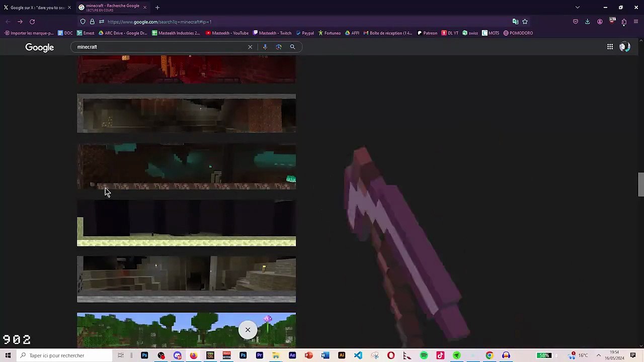Viewport: 644px width, 362px height.
Task: Switch to the Google sur X tab
Action: (x=37, y=8)
